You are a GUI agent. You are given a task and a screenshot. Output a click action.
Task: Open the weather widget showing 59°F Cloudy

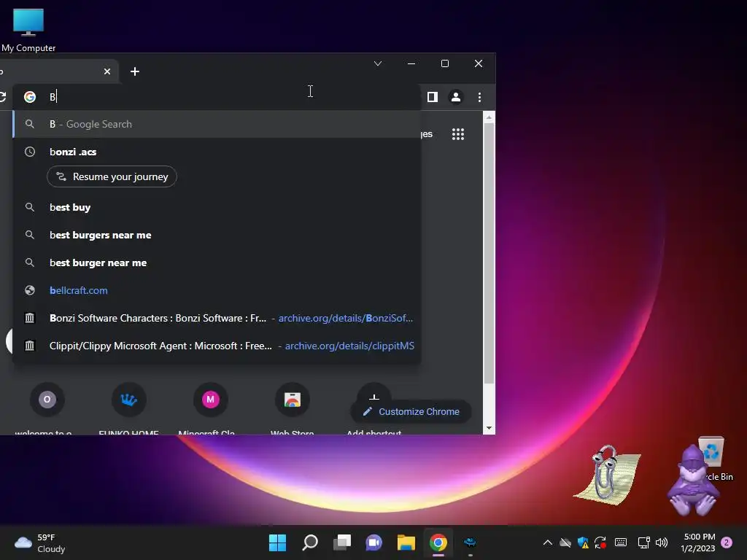click(x=40, y=542)
